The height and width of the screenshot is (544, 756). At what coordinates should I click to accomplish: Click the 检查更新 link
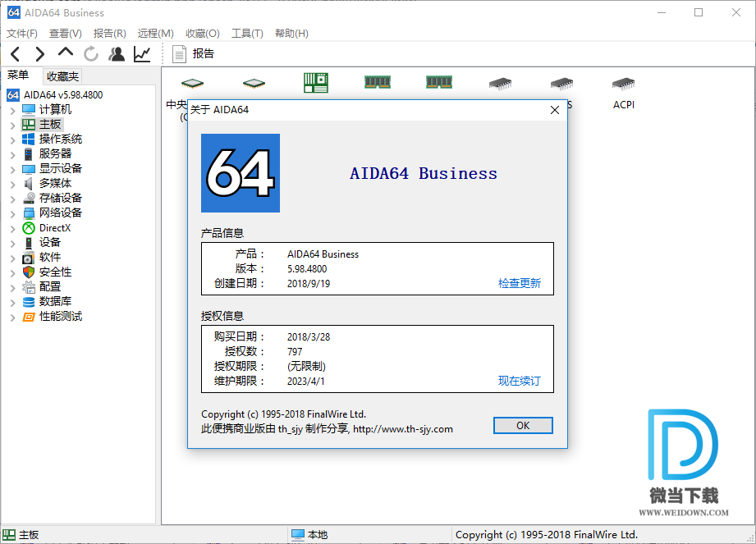pos(520,283)
